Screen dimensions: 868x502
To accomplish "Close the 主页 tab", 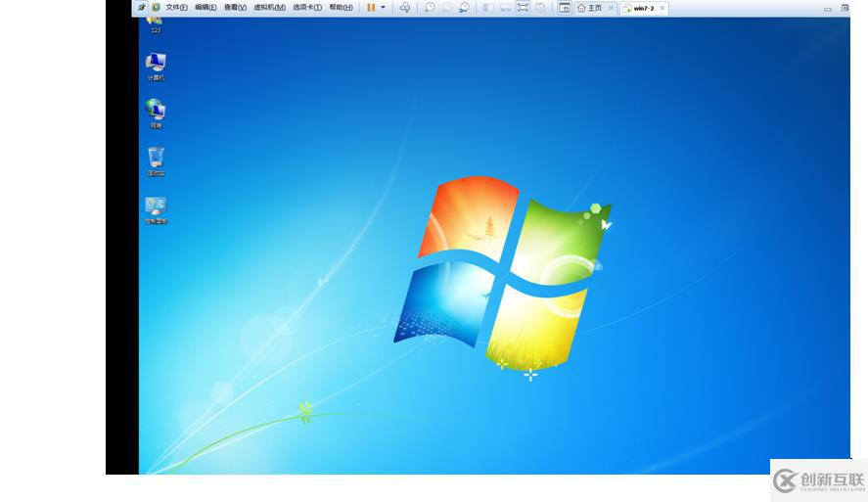I will coord(612,8).
